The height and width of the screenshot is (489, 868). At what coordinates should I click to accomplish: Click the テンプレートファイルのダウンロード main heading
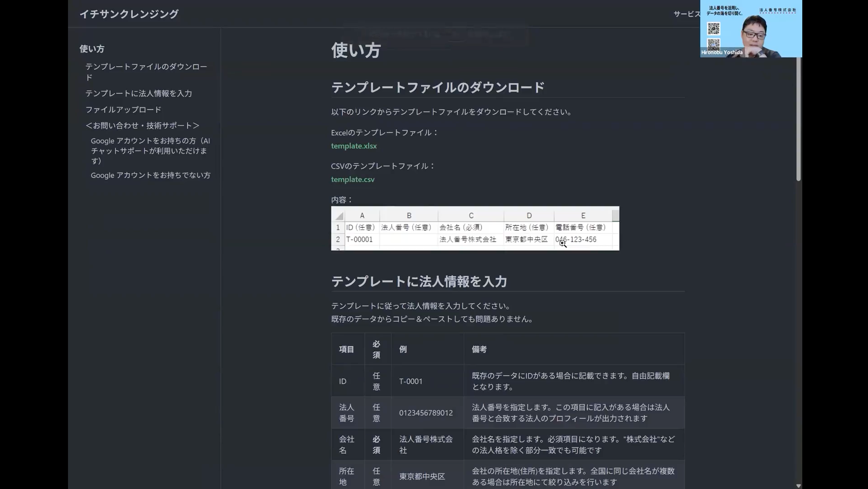pos(437,87)
